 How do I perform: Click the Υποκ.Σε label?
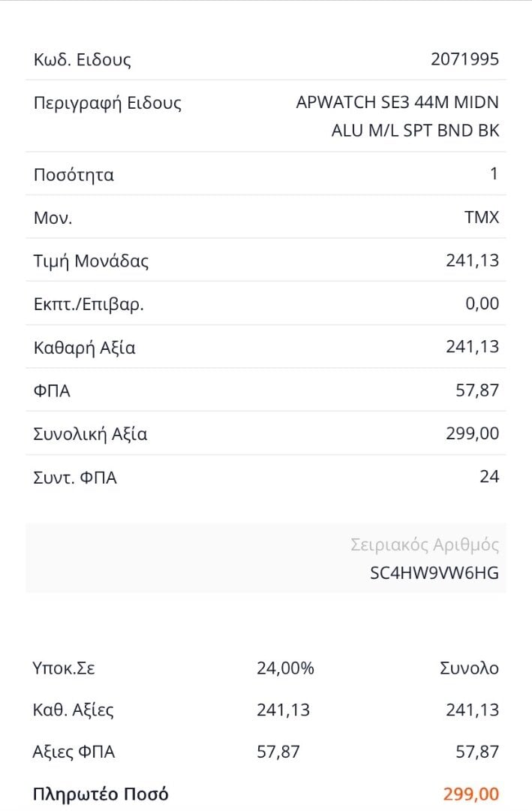click(x=65, y=668)
